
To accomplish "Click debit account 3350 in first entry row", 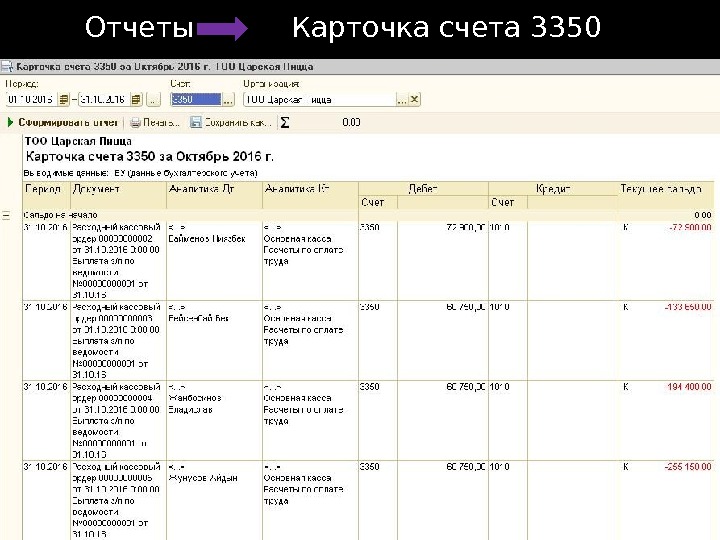I will point(370,227).
